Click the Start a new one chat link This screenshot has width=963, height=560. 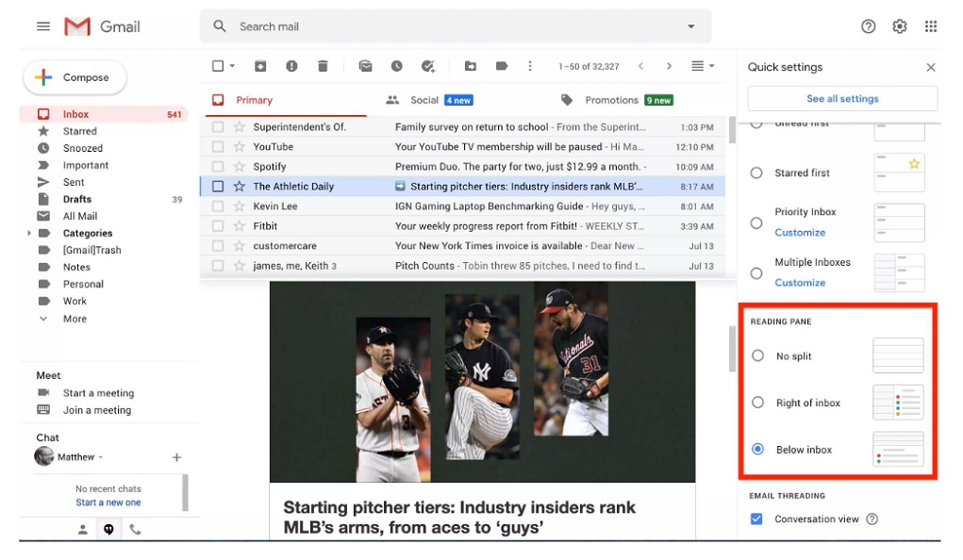pyautogui.click(x=108, y=502)
